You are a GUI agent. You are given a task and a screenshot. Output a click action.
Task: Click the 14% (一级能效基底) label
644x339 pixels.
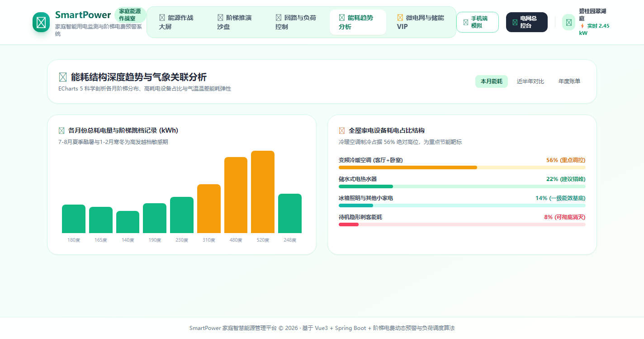click(560, 198)
